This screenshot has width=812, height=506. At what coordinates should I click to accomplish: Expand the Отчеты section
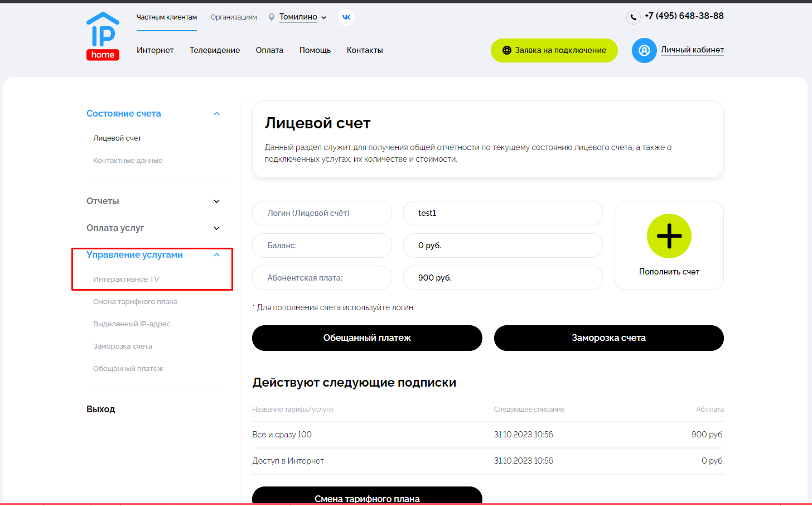pos(216,201)
